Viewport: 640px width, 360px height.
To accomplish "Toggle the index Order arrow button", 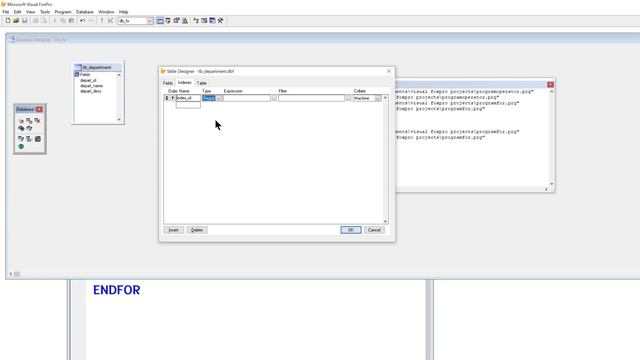I will (173, 98).
